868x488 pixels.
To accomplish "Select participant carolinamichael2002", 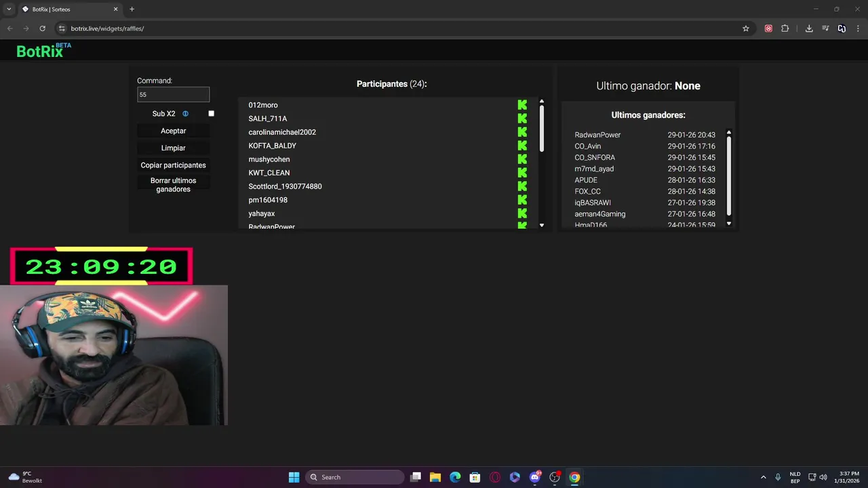I will click(x=282, y=132).
